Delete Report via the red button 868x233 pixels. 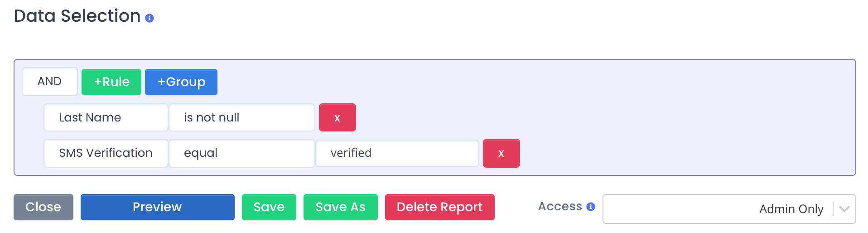[x=440, y=207]
